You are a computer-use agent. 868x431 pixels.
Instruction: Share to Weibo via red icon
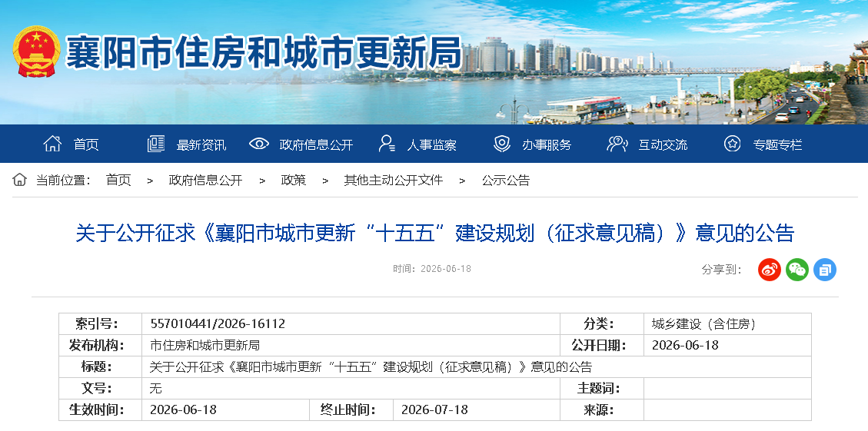point(770,270)
